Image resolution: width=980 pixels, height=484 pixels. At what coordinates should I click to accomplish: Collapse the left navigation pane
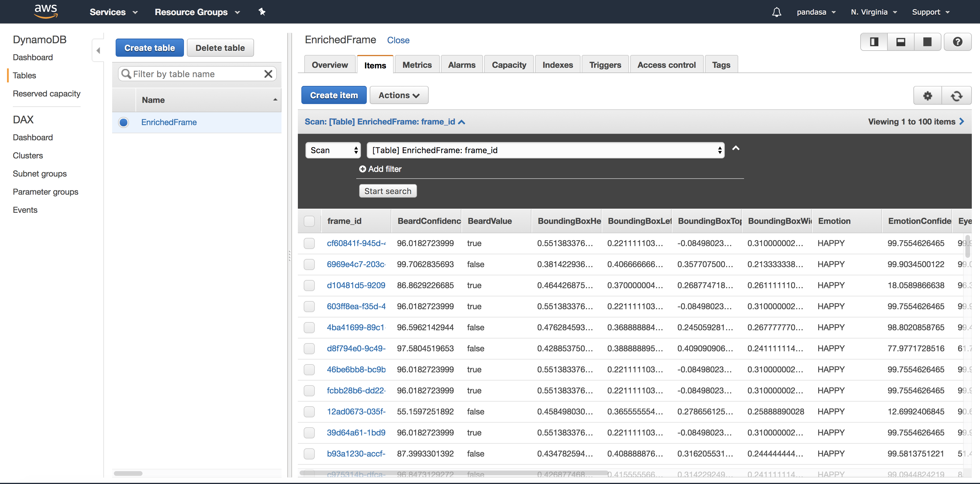(98, 50)
